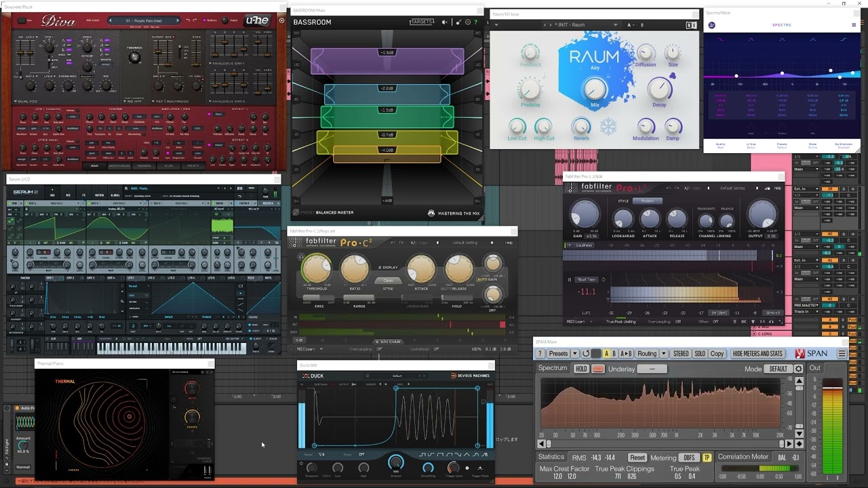This screenshot has width=868, height=488.
Task: Click the Pro-C 2 Range slider
Action: click(x=359, y=298)
